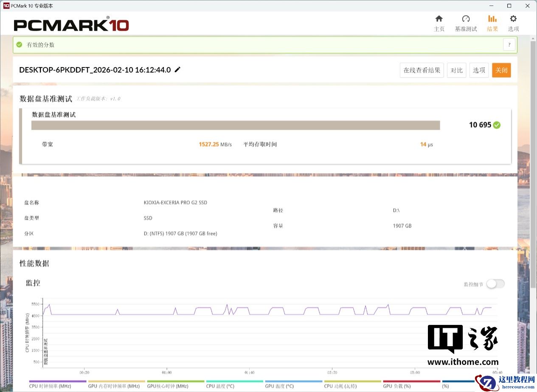
Task: Click the score value 10 695
Action: coord(480,125)
